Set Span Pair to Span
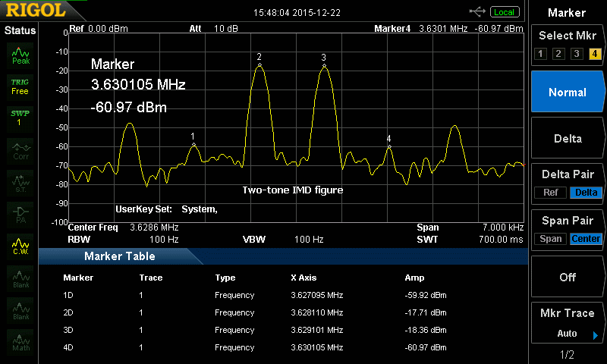Screen dimensions: 607x364 [551, 239]
